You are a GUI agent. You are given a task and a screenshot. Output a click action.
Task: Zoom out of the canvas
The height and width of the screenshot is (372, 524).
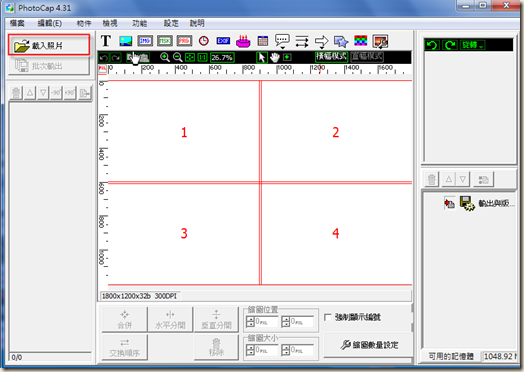[177, 57]
